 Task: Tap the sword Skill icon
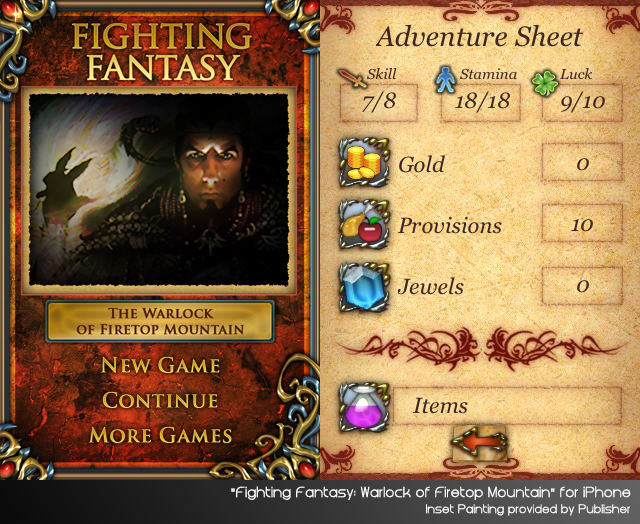(352, 78)
